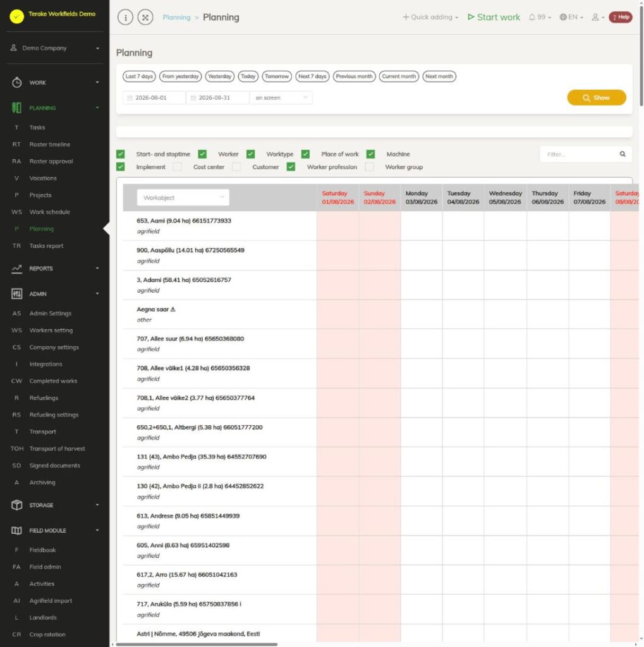Open Tasks report menu item
The height and width of the screenshot is (647, 644).
pos(46,246)
